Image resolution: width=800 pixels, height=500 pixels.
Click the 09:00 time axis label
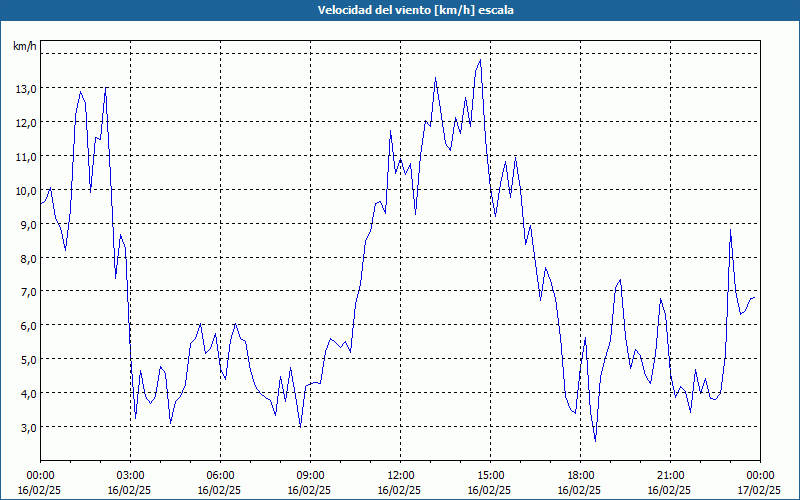(310, 476)
